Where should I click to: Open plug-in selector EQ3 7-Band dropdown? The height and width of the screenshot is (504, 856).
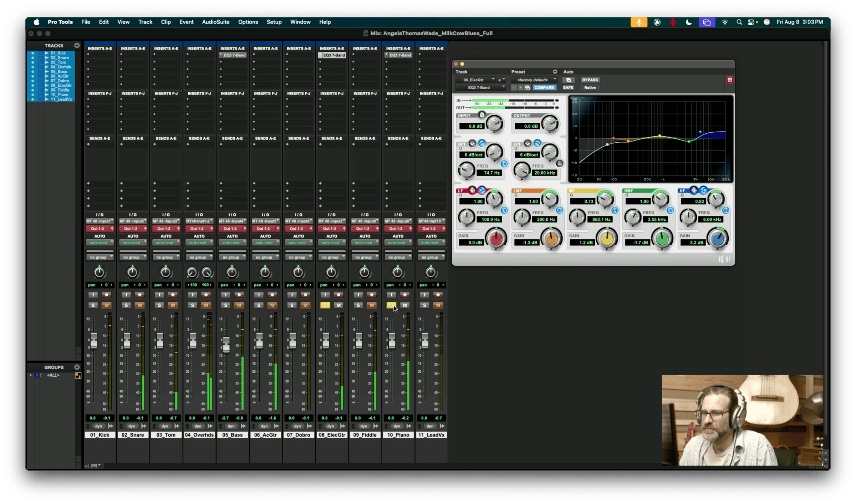click(481, 87)
